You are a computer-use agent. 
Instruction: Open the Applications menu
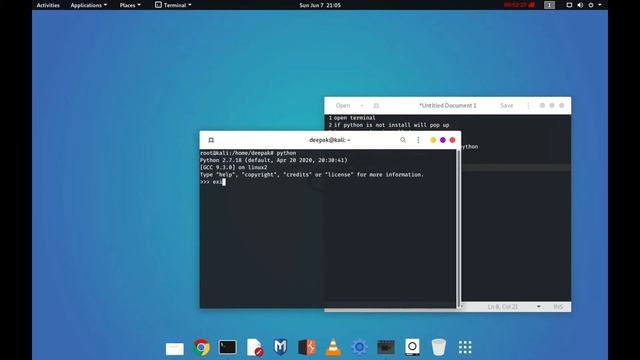pos(89,5)
